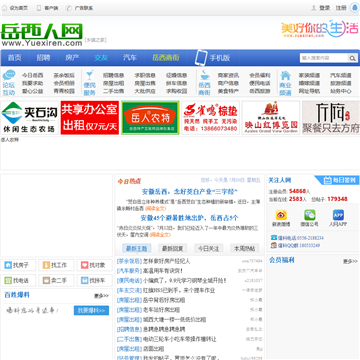Click the 岳西商街 coffee cup icon
Screen dimensions: 360x360
pyautogui.click(x=204, y=75)
